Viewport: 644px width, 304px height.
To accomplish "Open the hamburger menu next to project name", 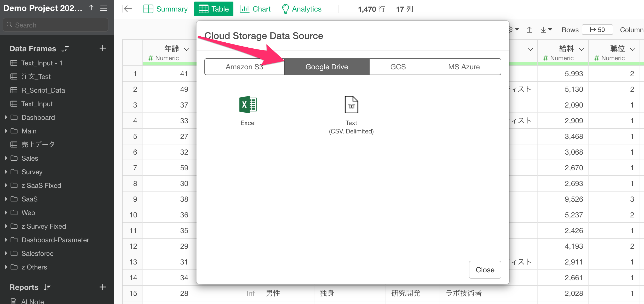I will 103,8.
